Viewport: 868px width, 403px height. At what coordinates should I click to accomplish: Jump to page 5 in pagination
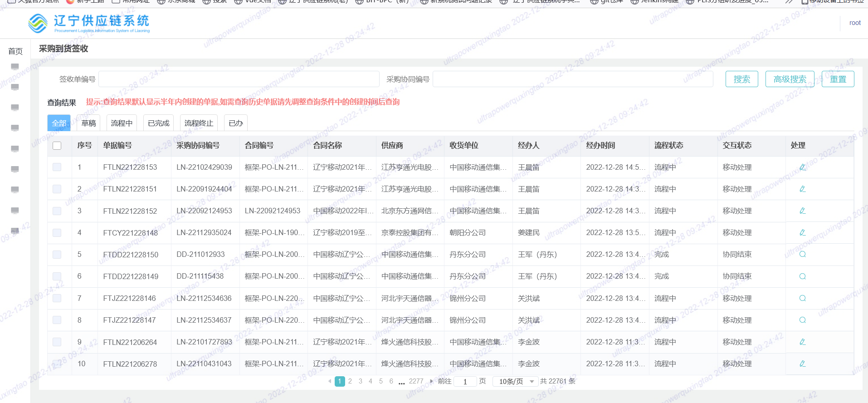381,381
